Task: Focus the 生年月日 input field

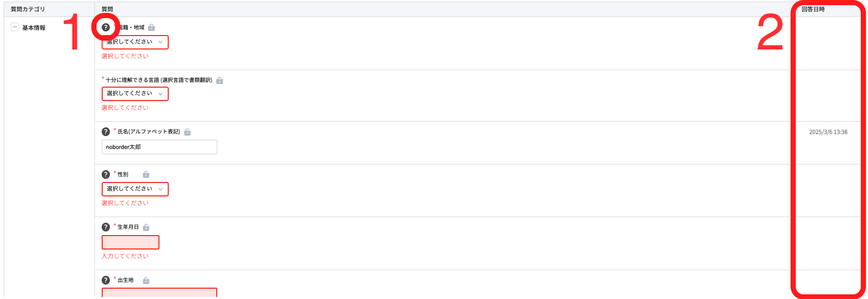Action: point(131,242)
